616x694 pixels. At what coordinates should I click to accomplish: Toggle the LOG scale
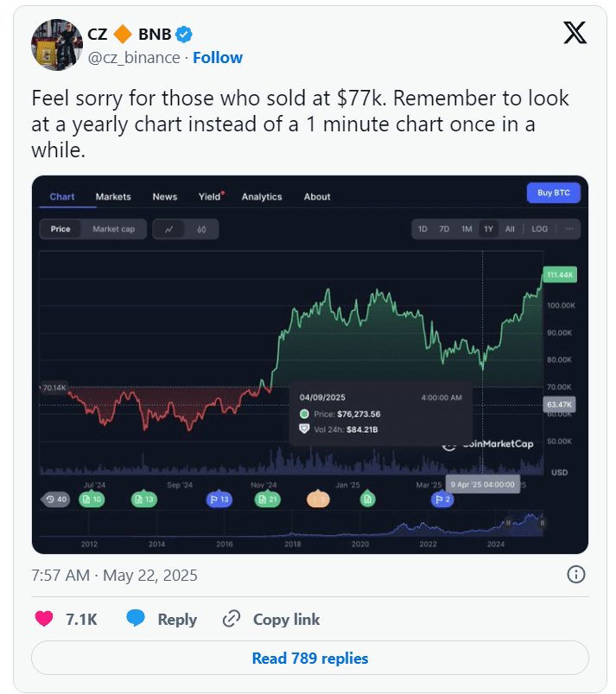(539, 229)
